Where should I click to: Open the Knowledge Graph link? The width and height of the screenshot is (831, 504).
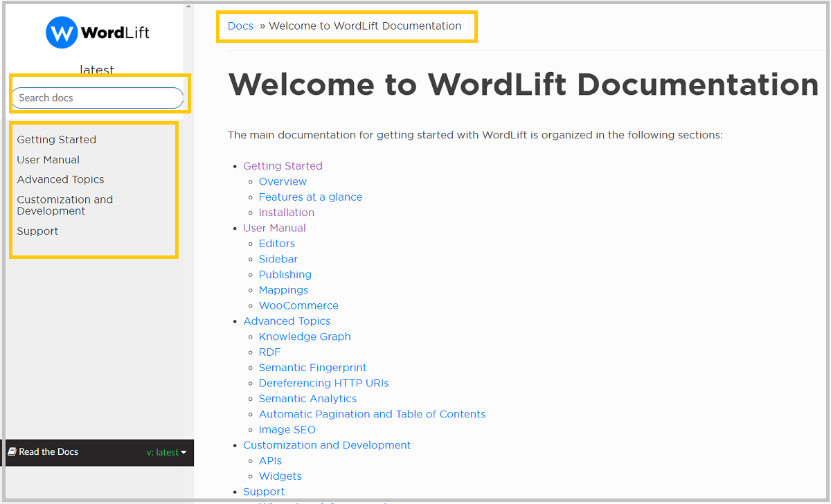(x=305, y=336)
